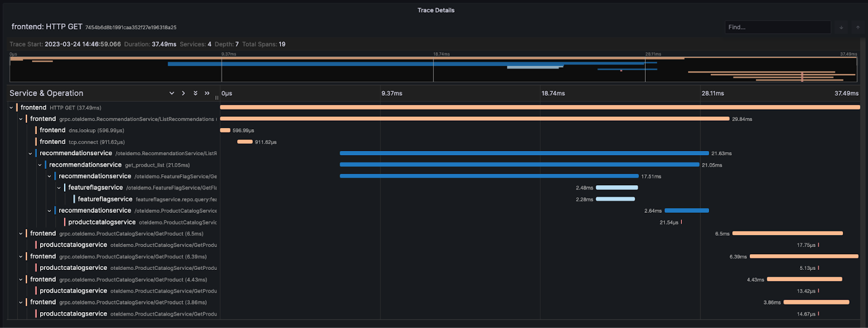Image resolution: width=868 pixels, height=328 pixels.
Task: Expand spans one level with single down chevron
Action: tap(172, 93)
